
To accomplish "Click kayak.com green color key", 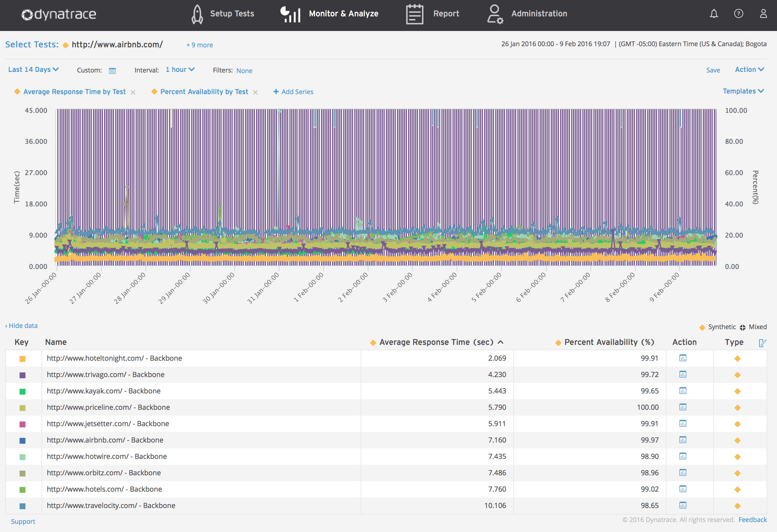I will (23, 392).
